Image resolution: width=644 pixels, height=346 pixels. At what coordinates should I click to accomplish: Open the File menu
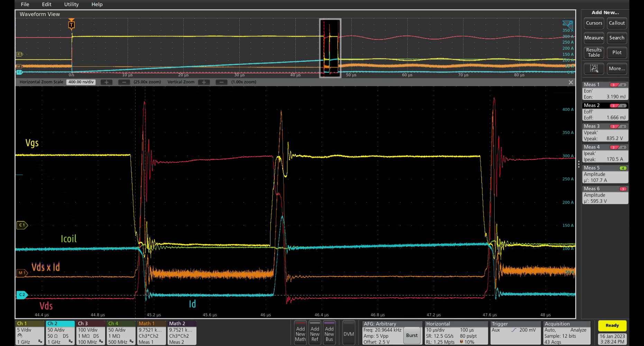pos(25,4)
